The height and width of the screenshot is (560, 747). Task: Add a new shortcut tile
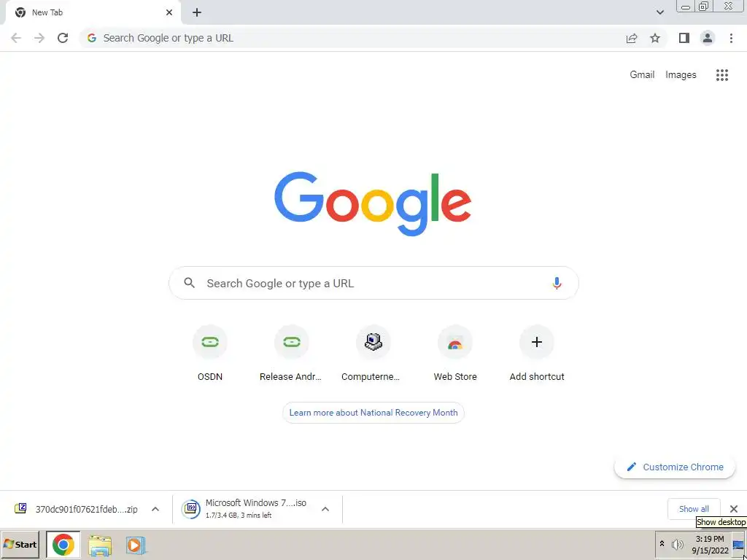(x=536, y=354)
